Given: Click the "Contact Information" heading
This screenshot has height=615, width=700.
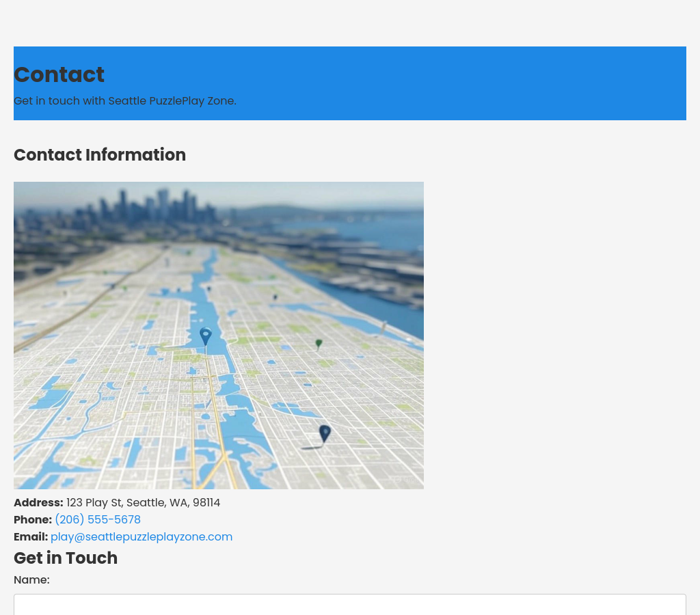Looking at the screenshot, I should coord(100,155).
